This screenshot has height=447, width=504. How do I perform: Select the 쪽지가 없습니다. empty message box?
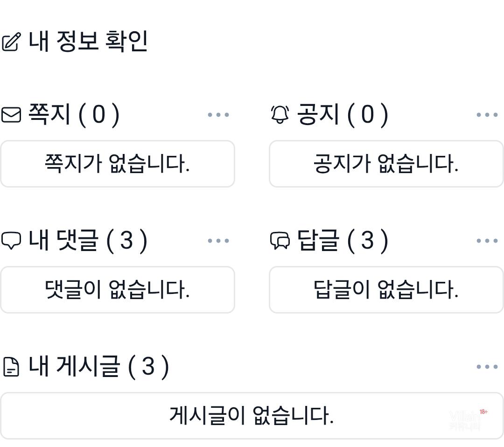click(117, 164)
